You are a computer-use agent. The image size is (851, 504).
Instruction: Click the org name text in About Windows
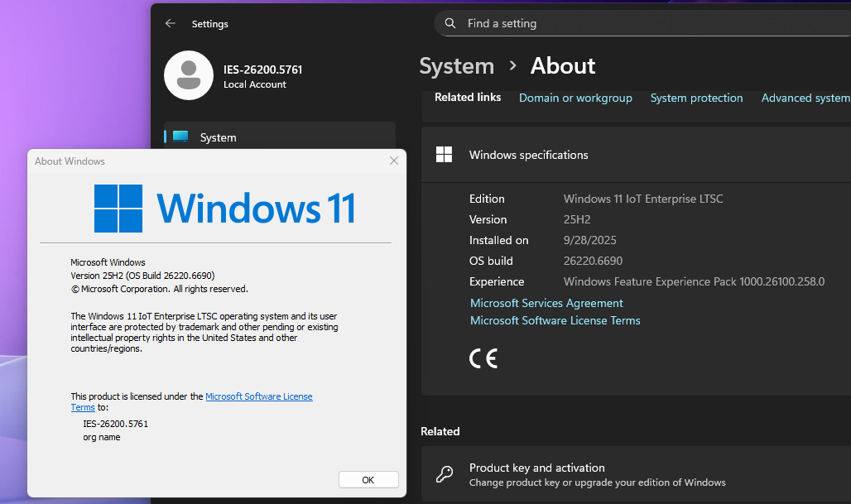[102, 437]
